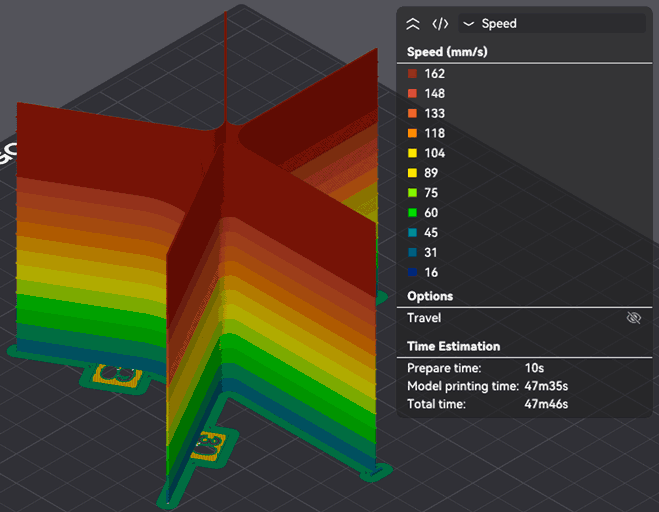Click the Speed (mm/s) heading
The width and height of the screenshot is (659, 512).
[447, 52]
